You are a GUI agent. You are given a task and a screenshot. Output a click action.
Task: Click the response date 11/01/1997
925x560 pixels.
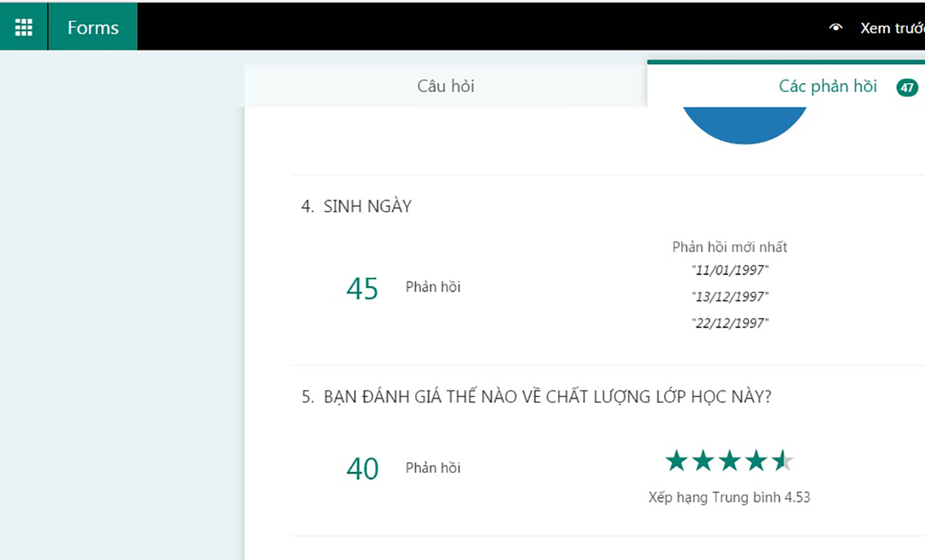[x=730, y=270]
